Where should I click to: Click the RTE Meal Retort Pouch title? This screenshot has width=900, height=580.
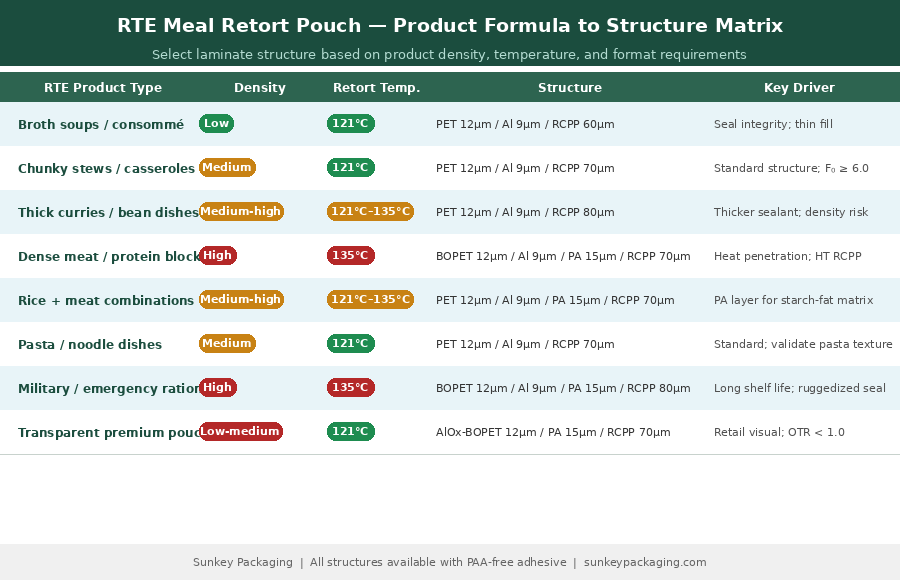(x=450, y=26)
